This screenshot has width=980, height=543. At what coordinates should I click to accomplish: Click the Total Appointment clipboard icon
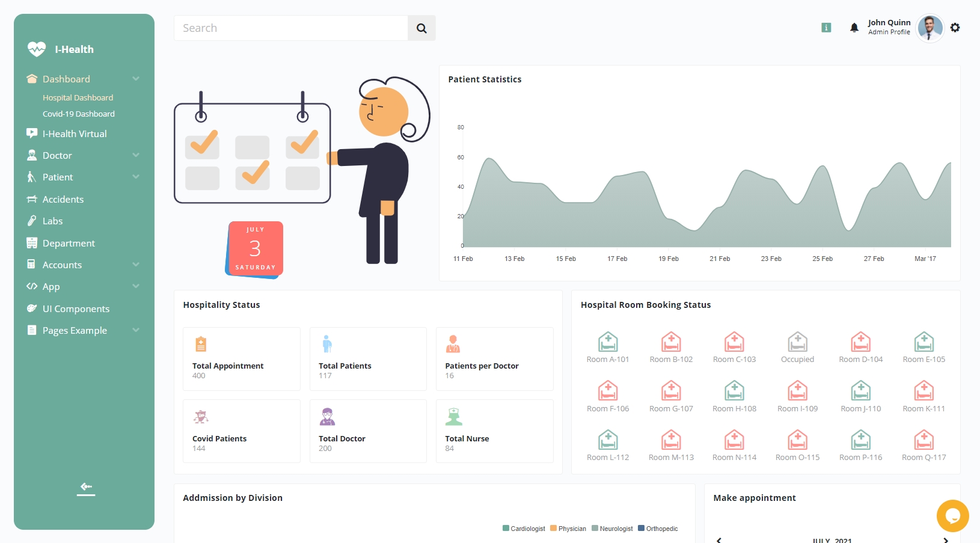click(x=201, y=344)
